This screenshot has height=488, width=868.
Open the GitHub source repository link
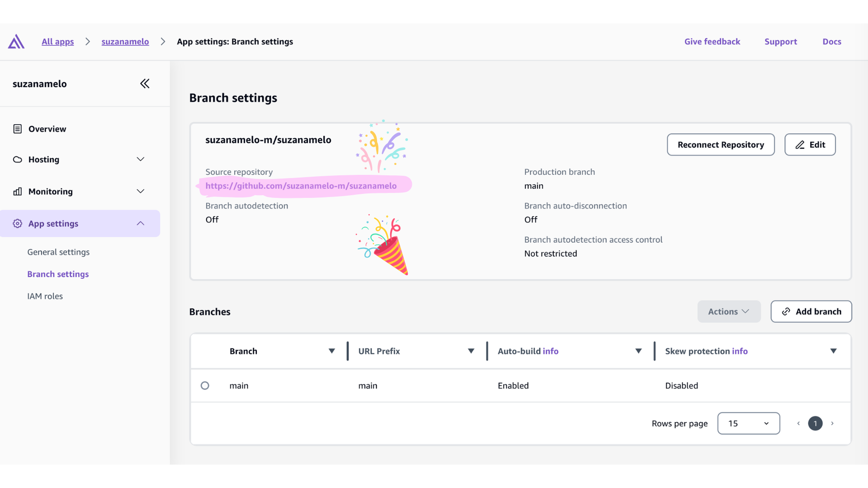tap(301, 186)
